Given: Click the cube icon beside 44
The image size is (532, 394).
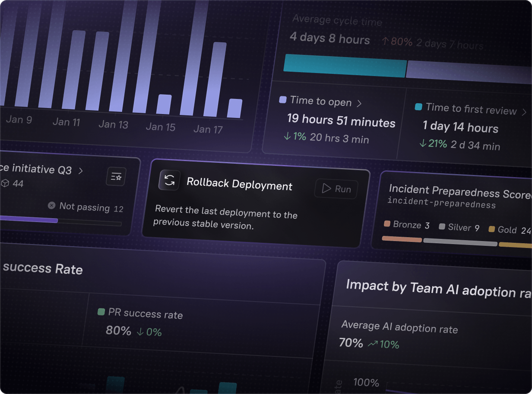Looking at the screenshot, I should pos(5,183).
